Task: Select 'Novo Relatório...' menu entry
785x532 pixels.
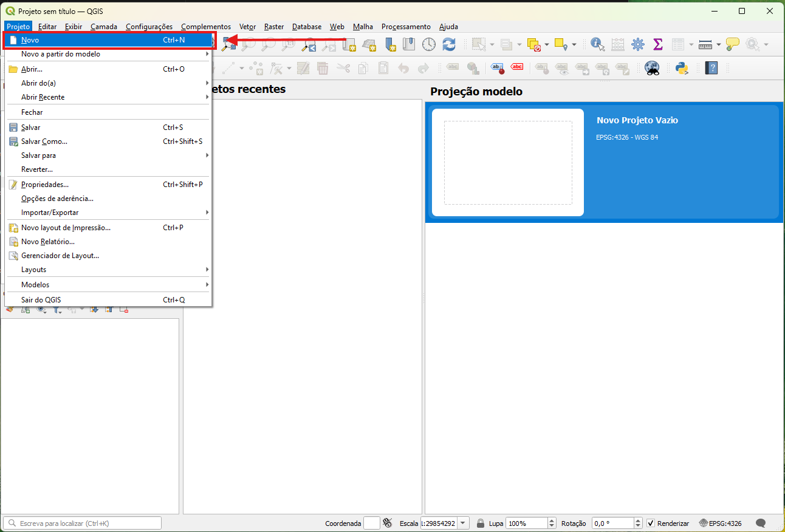Action: (108, 242)
